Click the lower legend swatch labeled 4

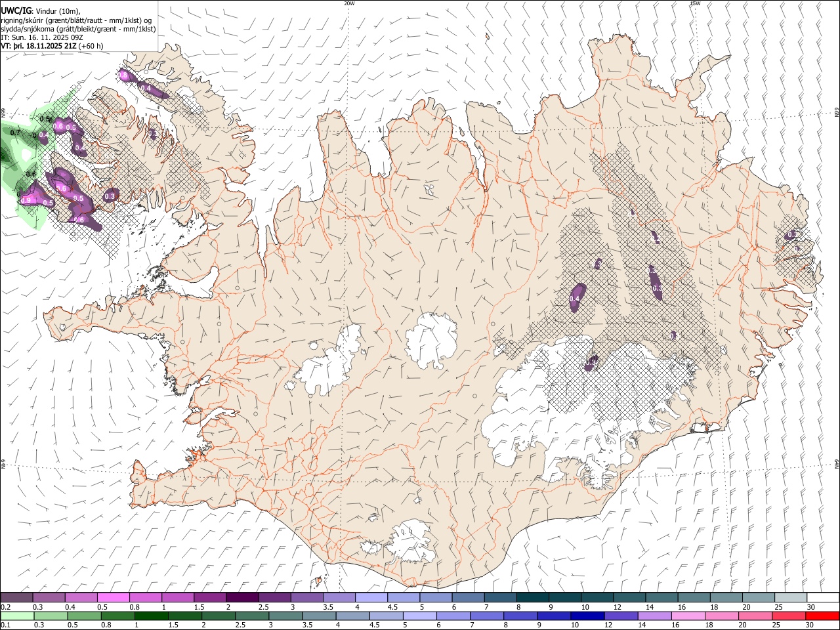click(x=352, y=616)
